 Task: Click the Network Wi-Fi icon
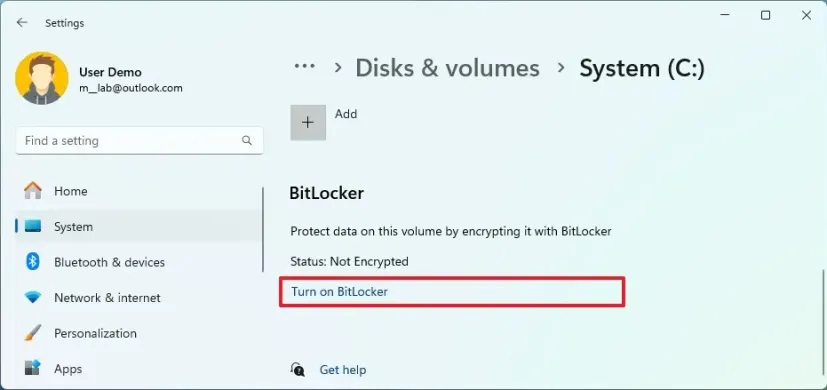(x=33, y=298)
